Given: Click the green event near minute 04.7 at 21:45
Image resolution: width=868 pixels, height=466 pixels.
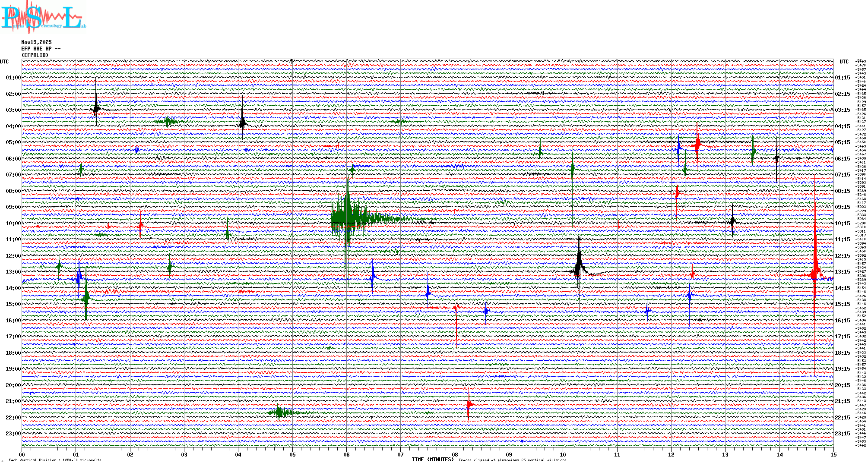Looking at the screenshot, I should tap(279, 413).
